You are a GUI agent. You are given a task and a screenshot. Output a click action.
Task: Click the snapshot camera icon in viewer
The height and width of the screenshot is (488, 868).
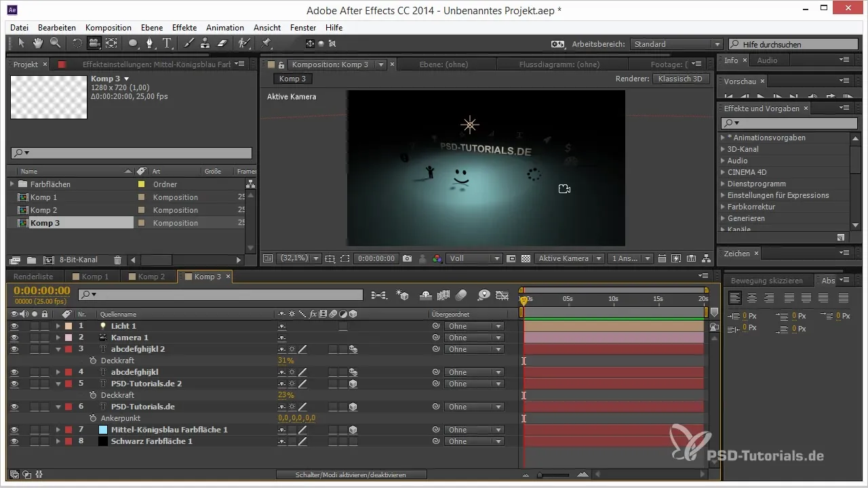[x=407, y=259]
